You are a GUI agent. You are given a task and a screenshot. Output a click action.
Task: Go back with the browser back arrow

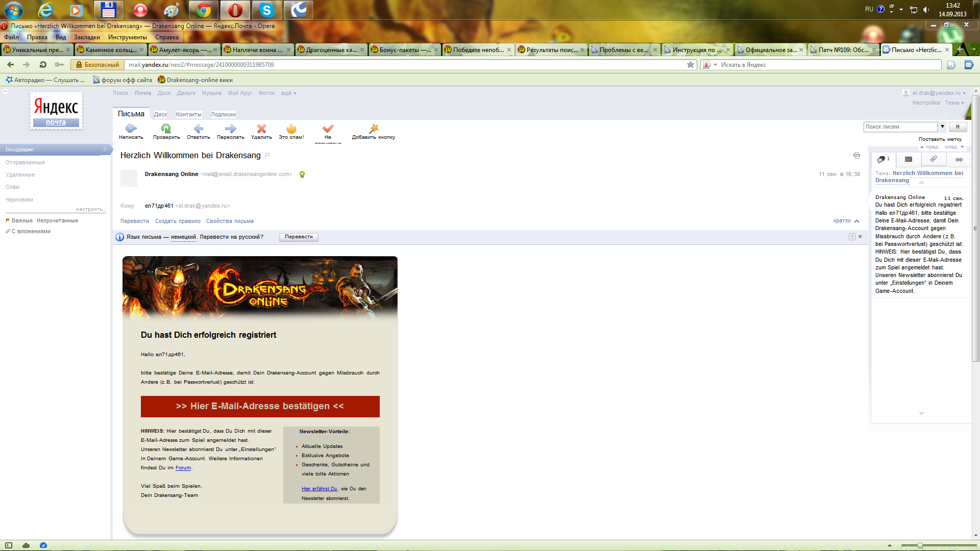pos(10,65)
